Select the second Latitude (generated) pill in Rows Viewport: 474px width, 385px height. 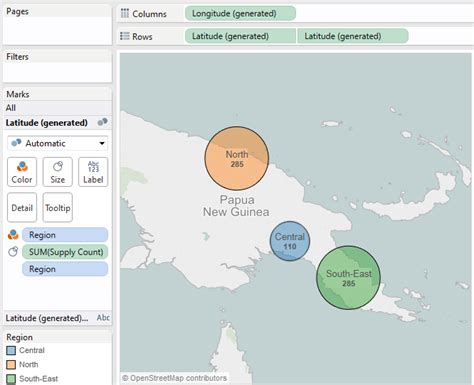[353, 36]
